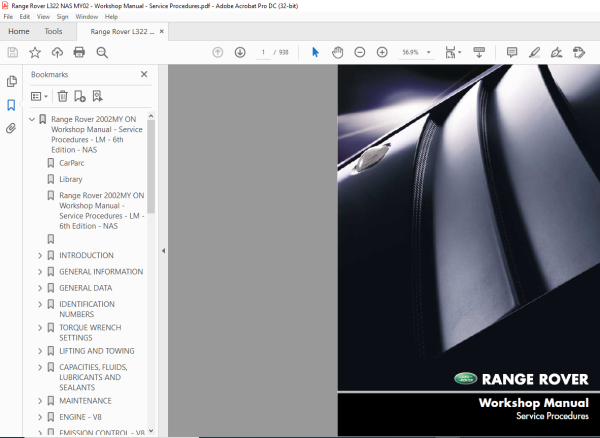
Task: Click the scrolling mode icon
Action: tap(479, 52)
